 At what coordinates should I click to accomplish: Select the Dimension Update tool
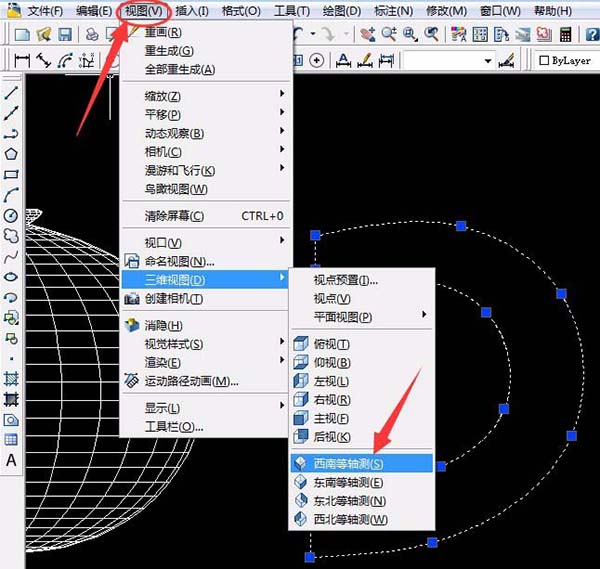pos(386,60)
